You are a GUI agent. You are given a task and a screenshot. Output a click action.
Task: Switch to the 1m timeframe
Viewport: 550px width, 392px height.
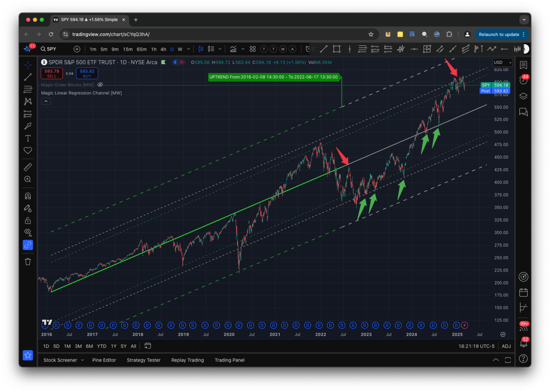point(93,49)
